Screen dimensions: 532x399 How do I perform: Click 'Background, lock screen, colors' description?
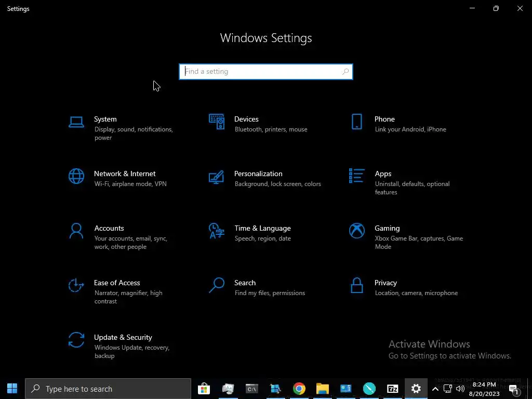point(278,184)
